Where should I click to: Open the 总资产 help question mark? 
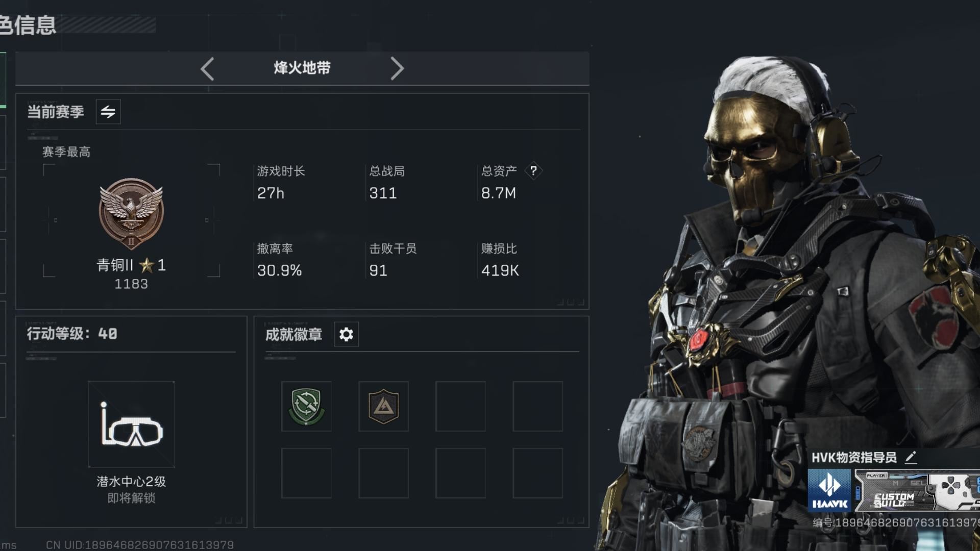pyautogui.click(x=533, y=170)
